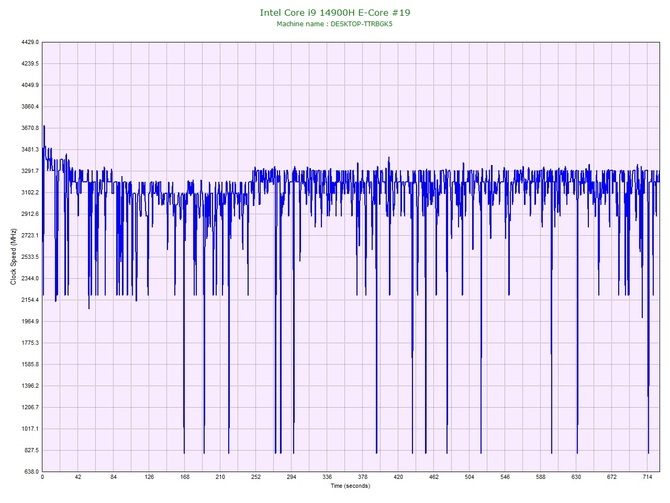This screenshot has height=503, width=670.
Task: Select the 2344.0 clock speed label
Action: pos(30,278)
